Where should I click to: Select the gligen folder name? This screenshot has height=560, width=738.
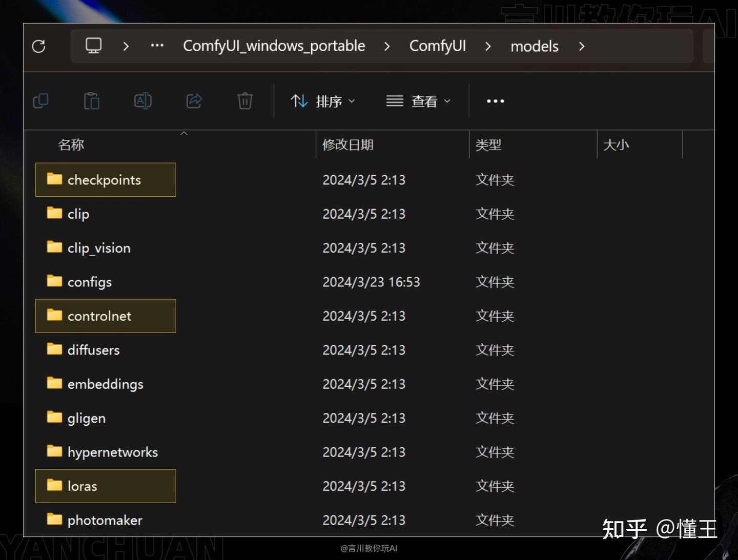87,418
